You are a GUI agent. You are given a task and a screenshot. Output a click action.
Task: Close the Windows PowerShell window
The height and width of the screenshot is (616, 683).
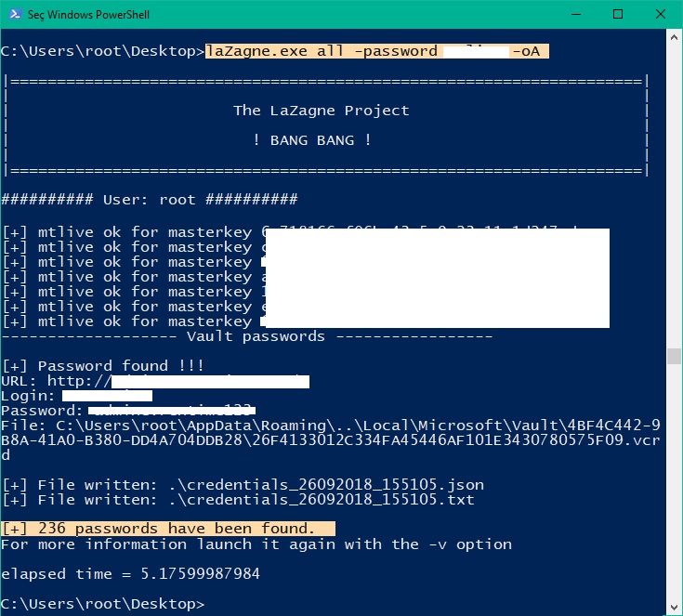pyautogui.click(x=661, y=14)
